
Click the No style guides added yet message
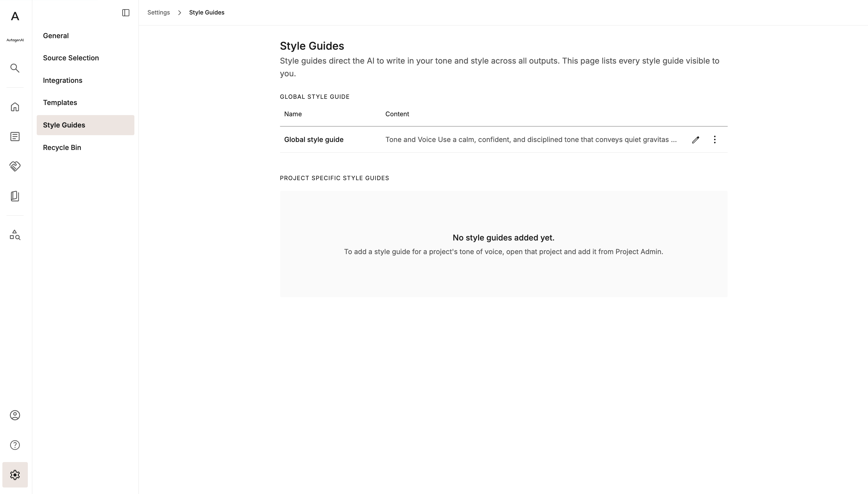coord(503,238)
